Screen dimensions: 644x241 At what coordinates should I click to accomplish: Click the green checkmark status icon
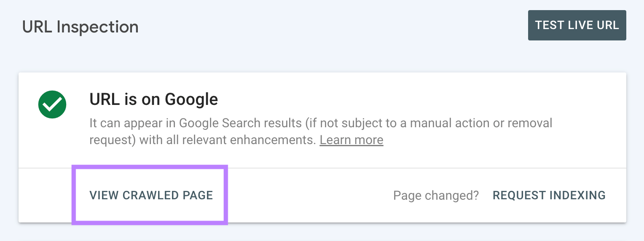click(x=52, y=104)
